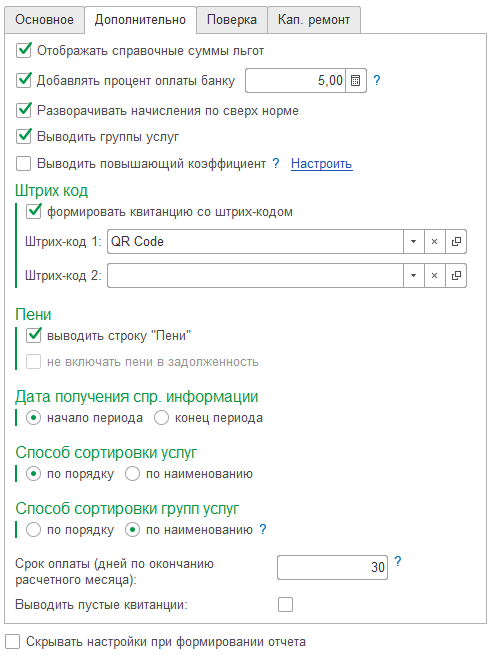Screen dimensions: 500x655
Task: Click the Настроить link
Action: click(x=322, y=163)
